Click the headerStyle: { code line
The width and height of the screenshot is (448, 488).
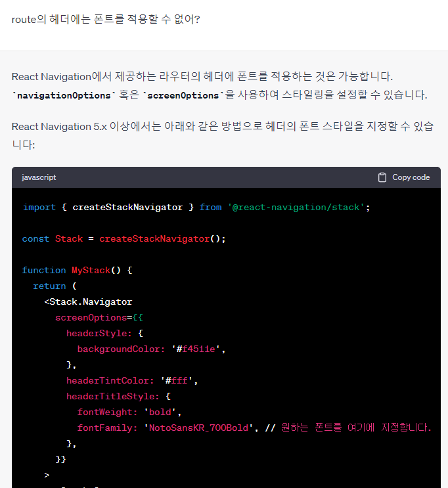104,333
